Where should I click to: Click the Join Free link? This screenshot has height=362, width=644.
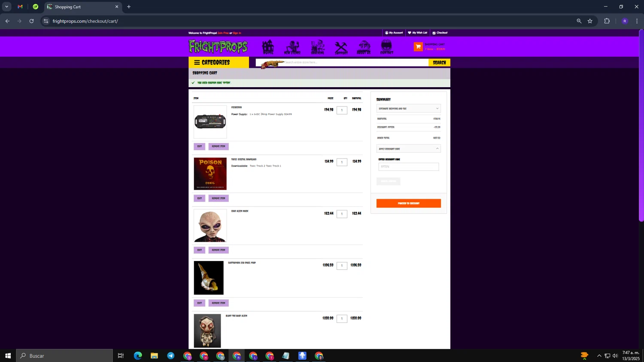point(223,33)
